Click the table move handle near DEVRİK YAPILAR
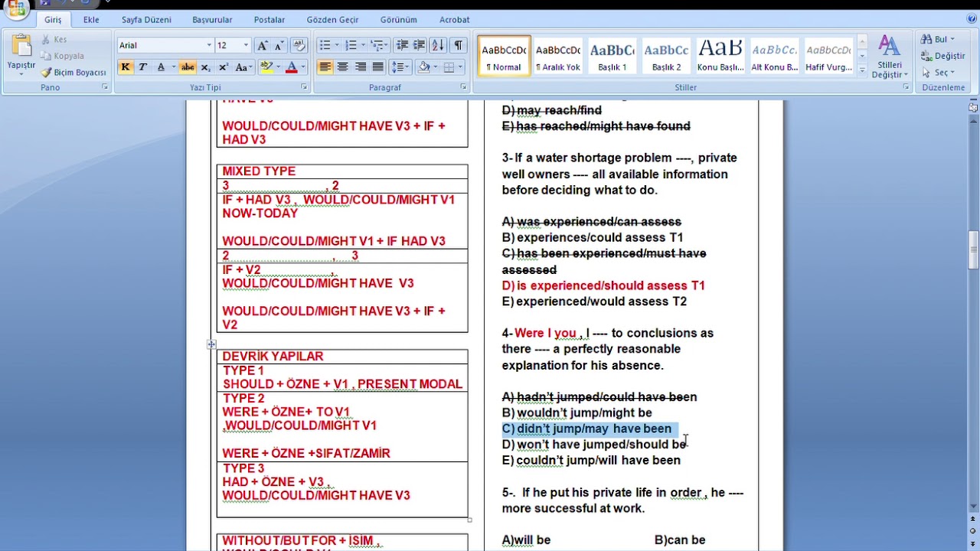Screen dimensions: 980x551 [x=211, y=344]
